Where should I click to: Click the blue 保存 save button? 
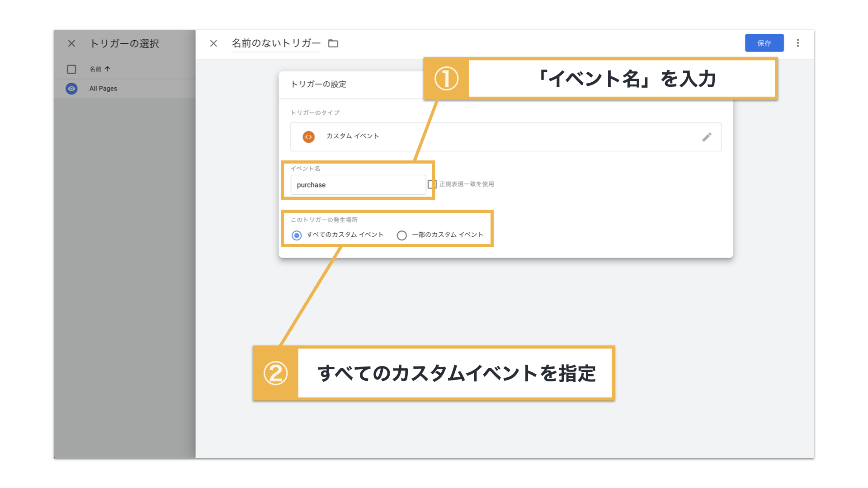pos(764,43)
